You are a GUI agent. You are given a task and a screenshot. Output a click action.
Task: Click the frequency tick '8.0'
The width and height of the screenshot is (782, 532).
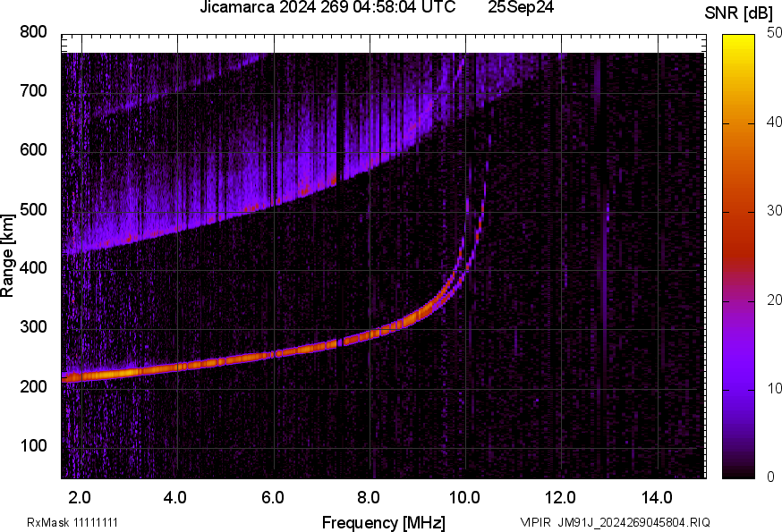[369, 498]
